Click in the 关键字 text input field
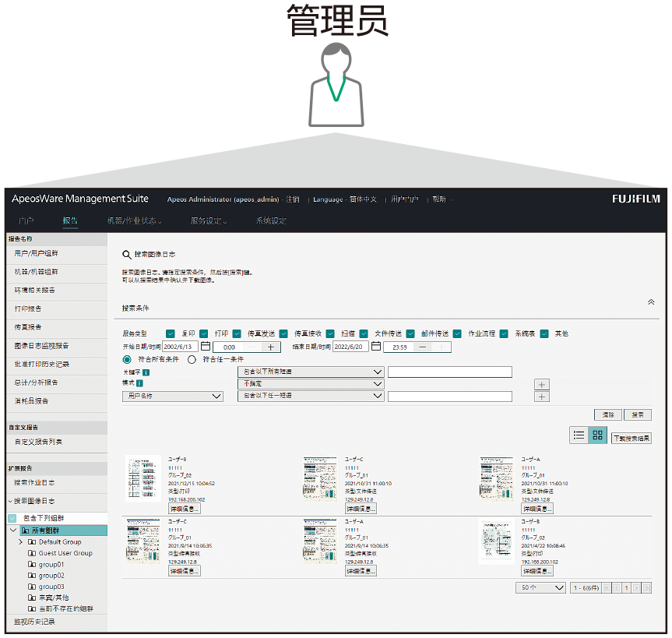This screenshot has height=638, width=672. pyautogui.click(x=449, y=372)
